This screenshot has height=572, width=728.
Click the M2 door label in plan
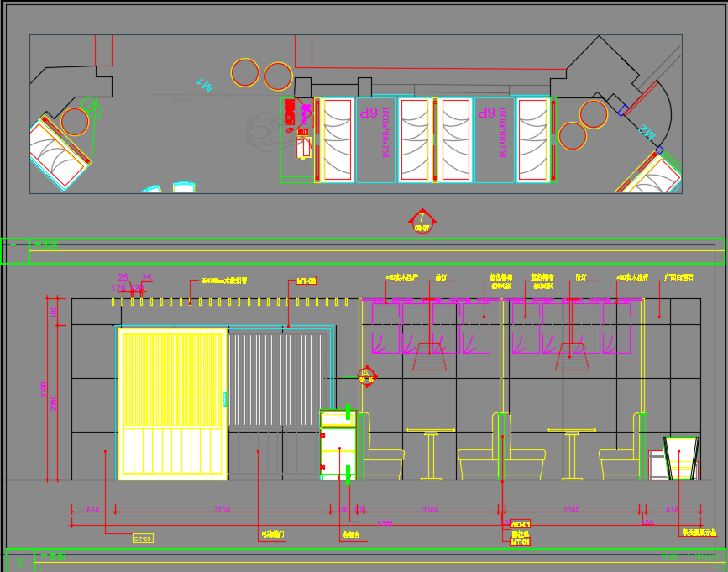click(647, 132)
